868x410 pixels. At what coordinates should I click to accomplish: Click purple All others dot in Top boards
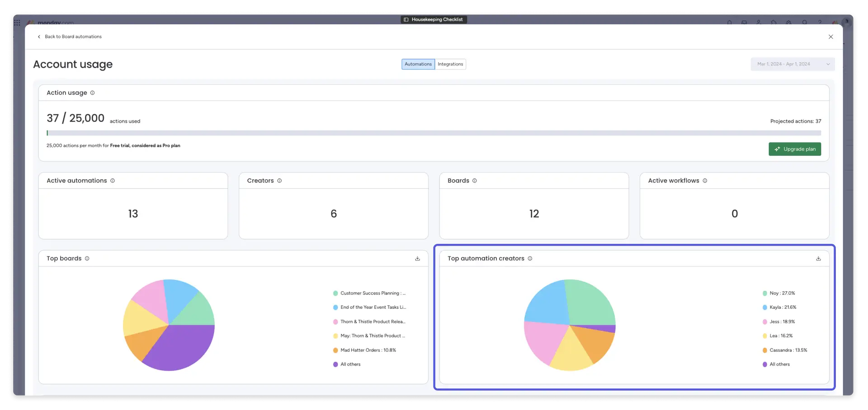coord(335,364)
